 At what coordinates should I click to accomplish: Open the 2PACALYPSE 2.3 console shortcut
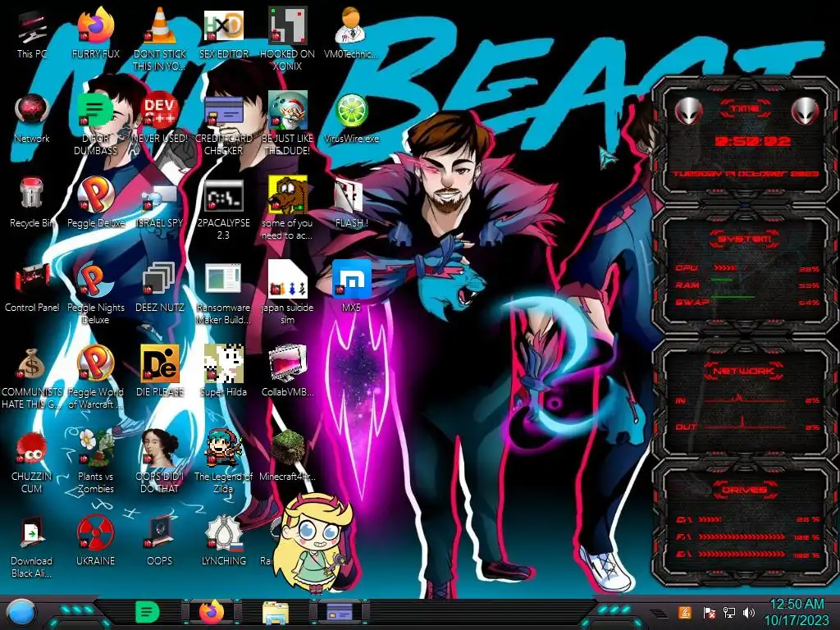point(223,209)
